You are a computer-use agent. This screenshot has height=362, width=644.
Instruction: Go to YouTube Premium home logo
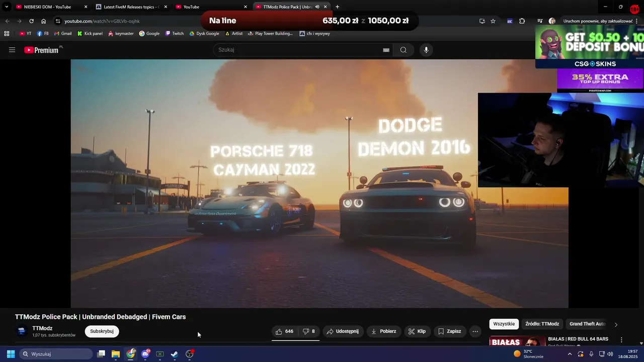pyautogui.click(x=41, y=50)
